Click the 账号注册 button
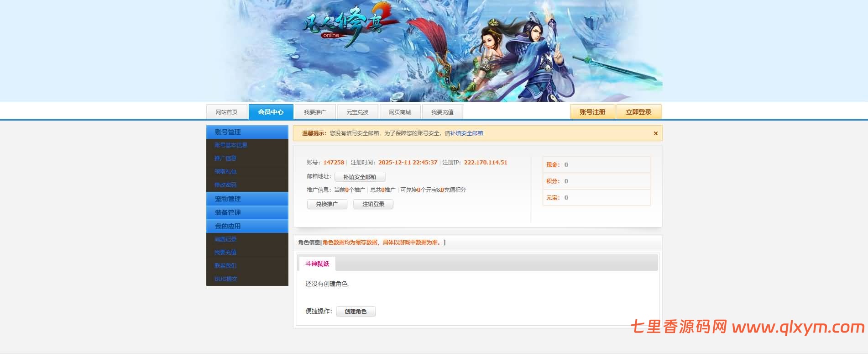This screenshot has height=354, width=868. [x=592, y=112]
